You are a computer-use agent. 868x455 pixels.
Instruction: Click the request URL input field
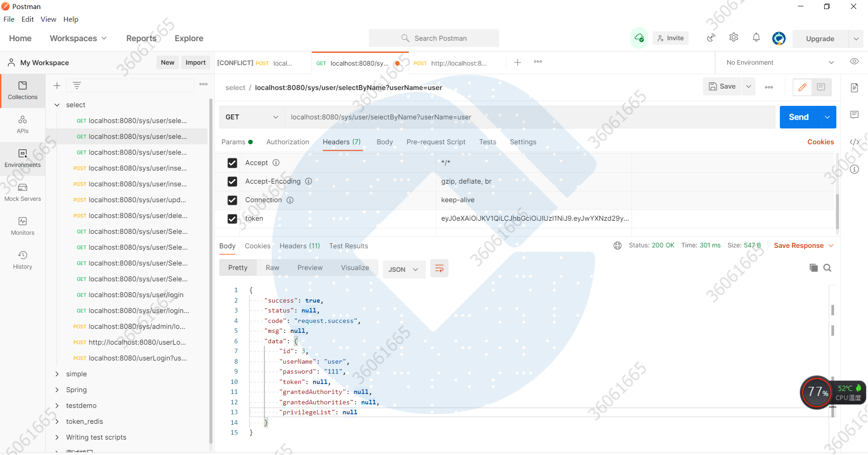[530, 117]
